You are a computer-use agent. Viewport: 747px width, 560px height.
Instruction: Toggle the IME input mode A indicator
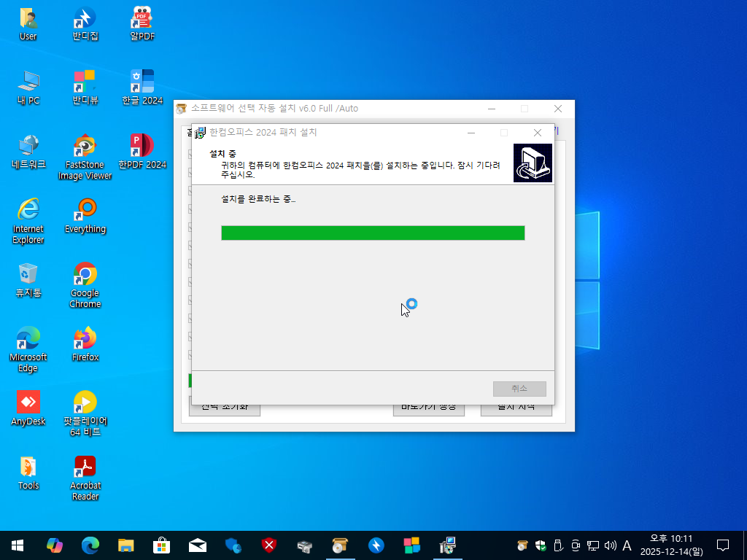pyautogui.click(x=627, y=545)
